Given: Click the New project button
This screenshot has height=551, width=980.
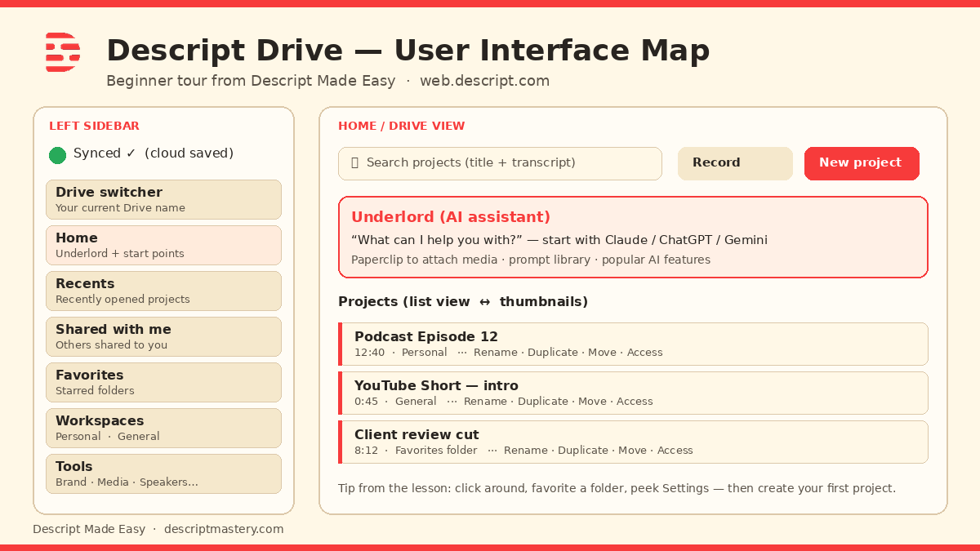Looking at the screenshot, I should coord(862,163).
